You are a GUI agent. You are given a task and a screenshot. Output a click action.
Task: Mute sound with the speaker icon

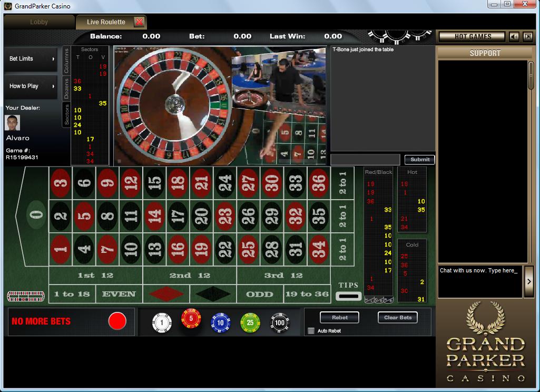pyautogui.click(x=514, y=36)
